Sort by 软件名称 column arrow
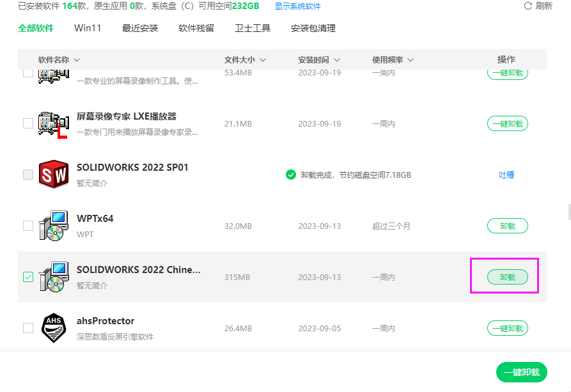This screenshot has width=571, height=392. pyautogui.click(x=77, y=60)
